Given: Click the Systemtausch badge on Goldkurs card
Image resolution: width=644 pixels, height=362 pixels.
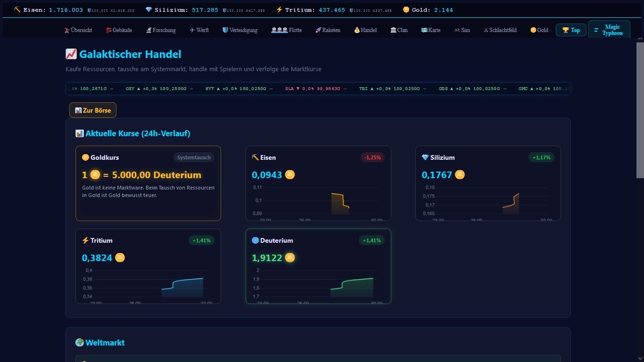Looking at the screenshot, I should pos(194,157).
